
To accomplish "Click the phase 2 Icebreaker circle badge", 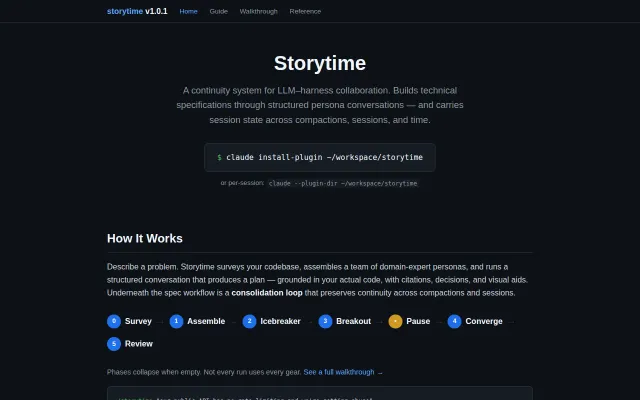I will pos(249,321).
